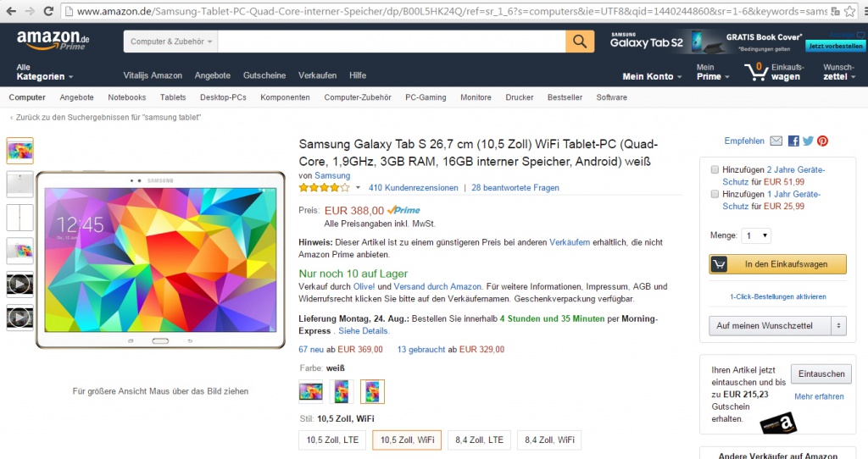Open the Tablets category tab
This screenshot has height=459, width=868.
coord(173,97)
